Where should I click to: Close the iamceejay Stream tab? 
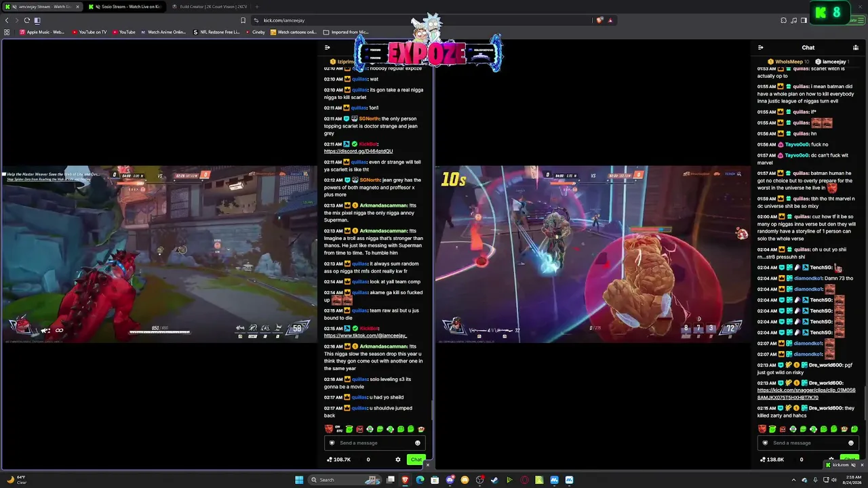tap(77, 7)
